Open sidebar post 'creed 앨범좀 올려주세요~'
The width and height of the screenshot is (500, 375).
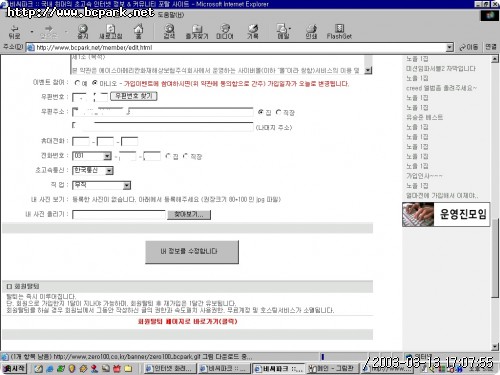pyautogui.click(x=441, y=88)
